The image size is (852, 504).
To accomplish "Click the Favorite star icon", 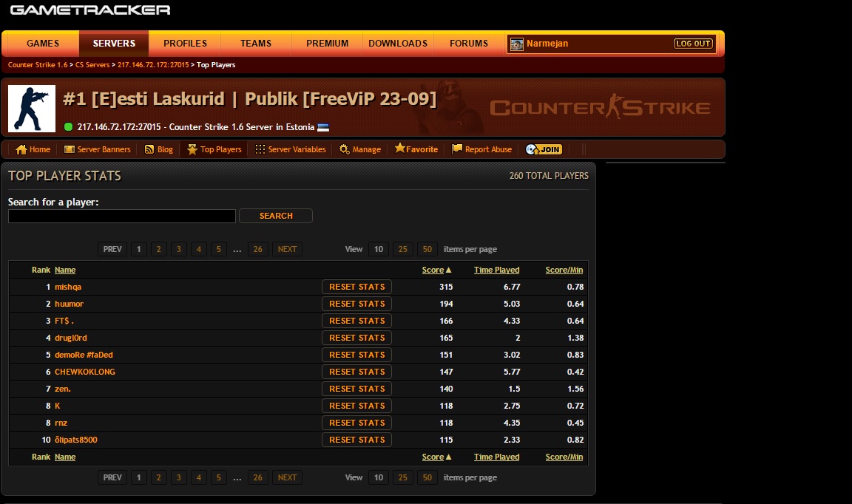I will [399, 148].
